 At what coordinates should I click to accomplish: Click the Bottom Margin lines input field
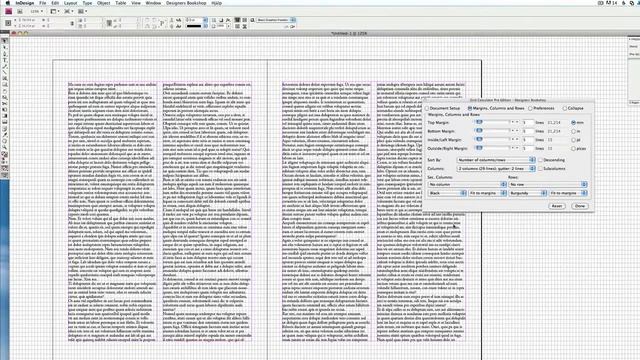528,131
